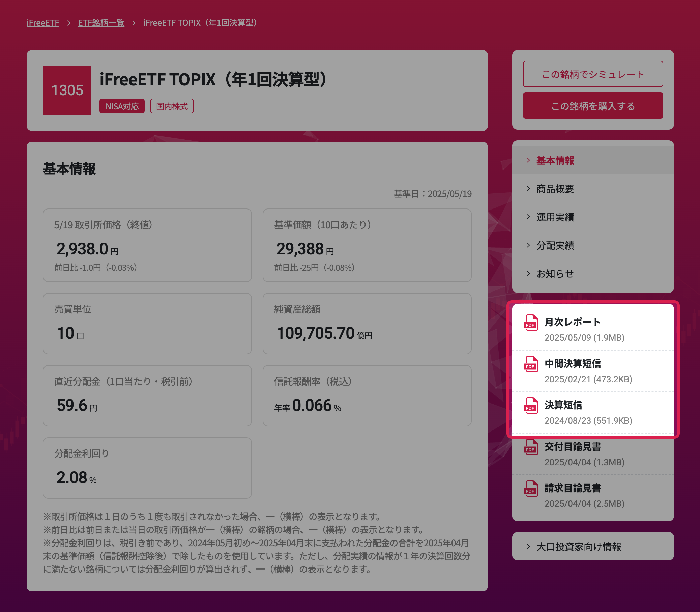The height and width of the screenshot is (612, 700).
Task: Click PDF icon for 決算短信 2024/08/23
Action: tap(531, 406)
